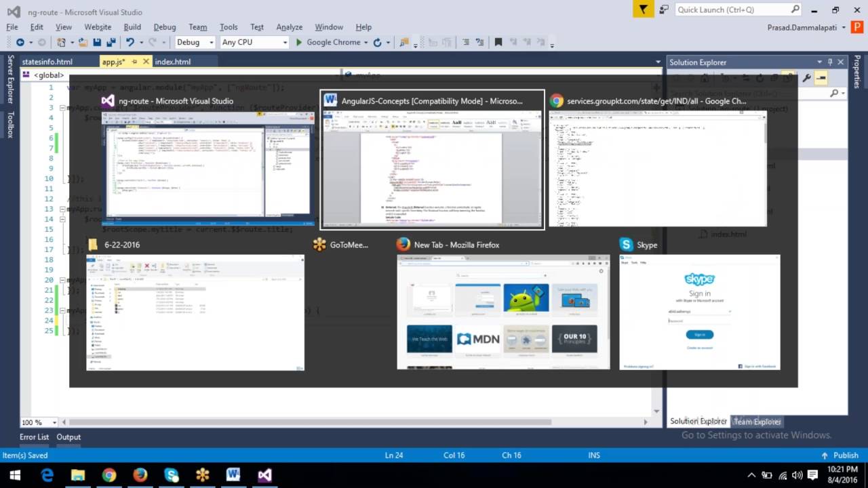Switch to the statesinfo.html tab
Image resolution: width=868 pixels, height=488 pixels.
point(47,62)
